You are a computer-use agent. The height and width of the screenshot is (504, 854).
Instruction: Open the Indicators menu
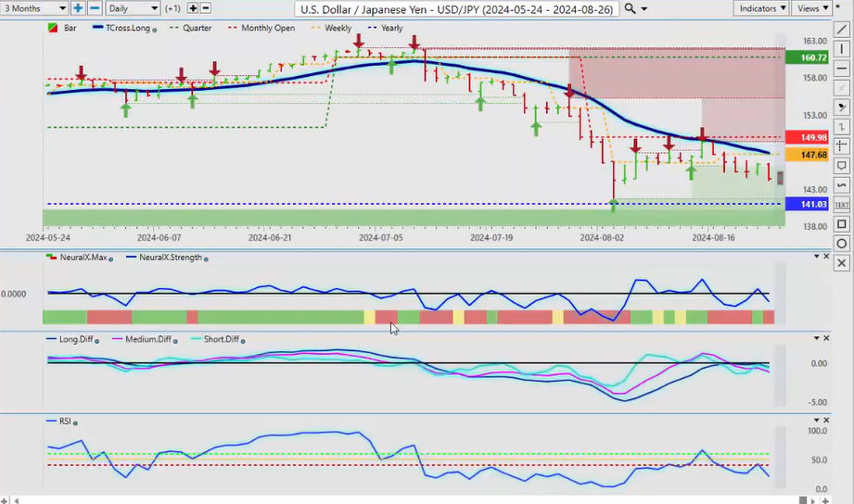point(760,8)
